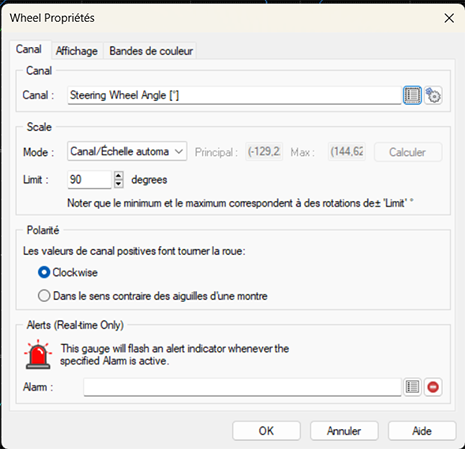This screenshot has width=465, height=449.
Task: Switch to the Affichage tab
Action: 77,51
